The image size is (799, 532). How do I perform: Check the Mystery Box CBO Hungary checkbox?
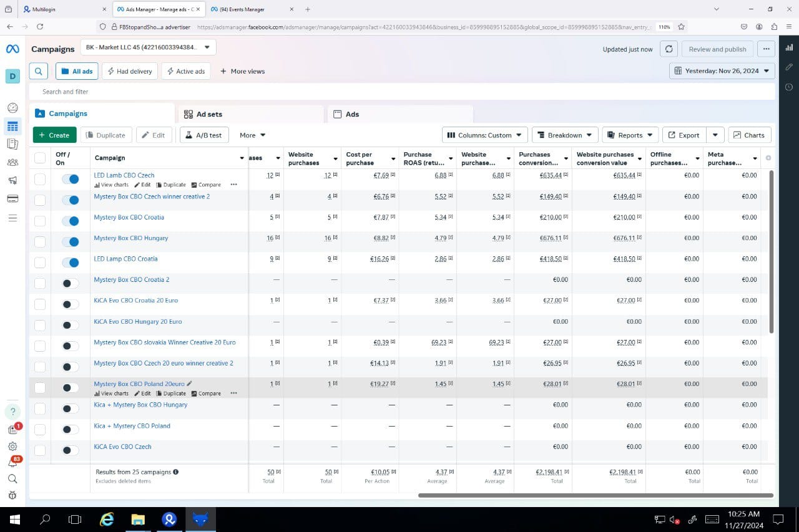(x=40, y=242)
